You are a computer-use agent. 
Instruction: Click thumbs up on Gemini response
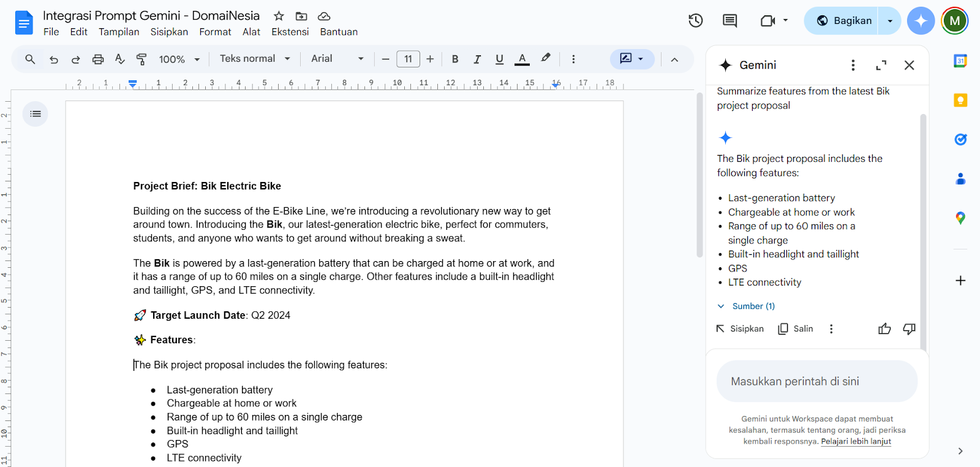(x=884, y=329)
